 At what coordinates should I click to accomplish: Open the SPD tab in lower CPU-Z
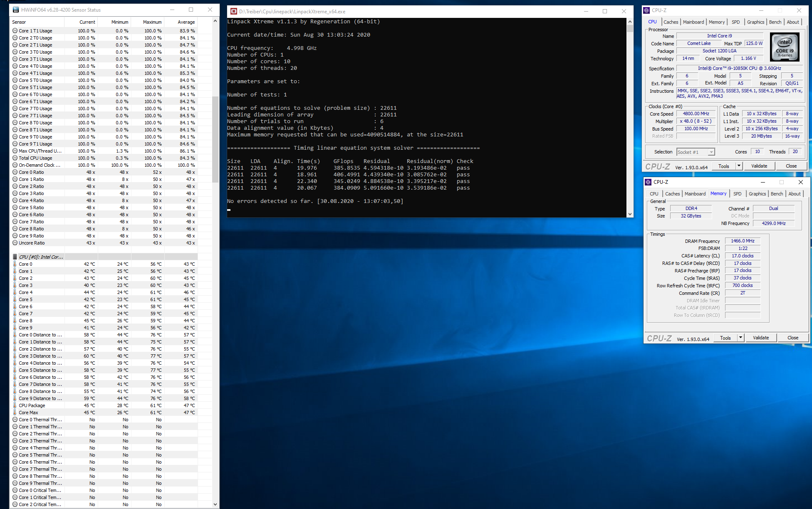pyautogui.click(x=737, y=194)
